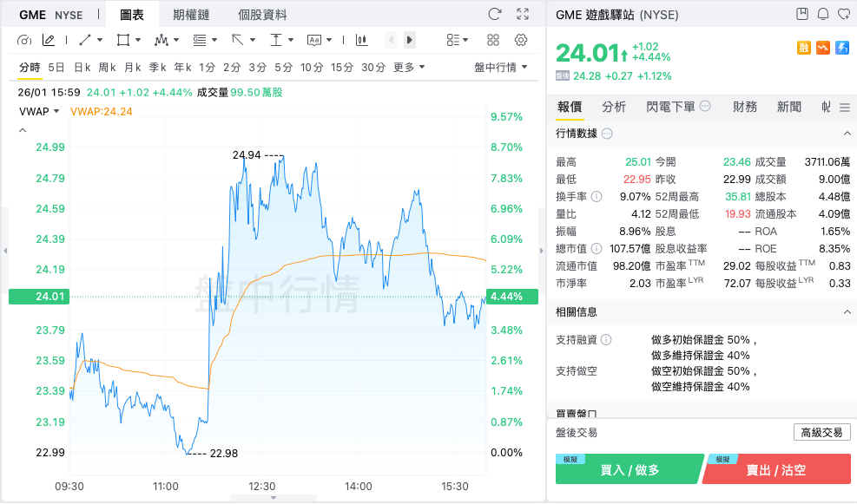Screen dimensions: 857x504
Task: Click the orange short-selling badge
Action: tap(822, 48)
